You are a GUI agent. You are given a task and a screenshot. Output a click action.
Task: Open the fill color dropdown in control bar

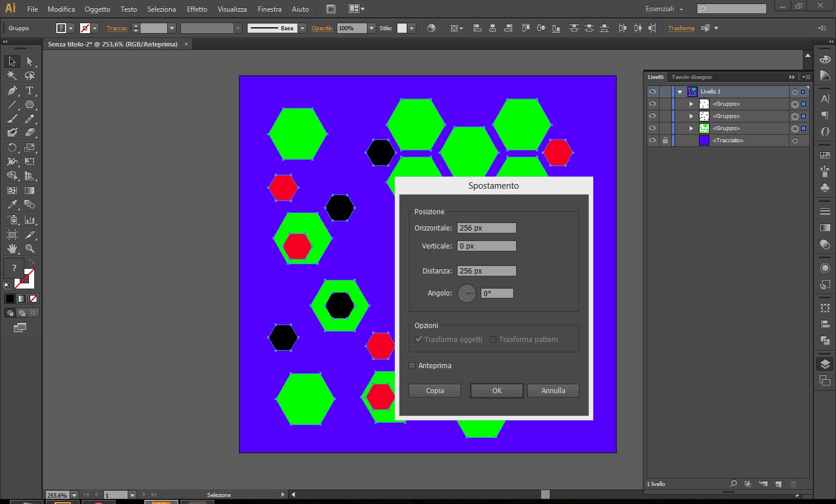click(71, 28)
